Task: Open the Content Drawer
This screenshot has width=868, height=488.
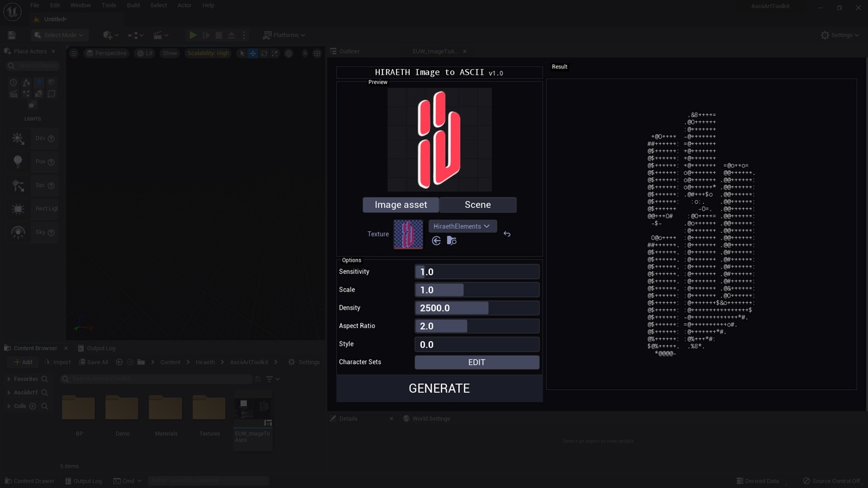Action: click(x=30, y=481)
